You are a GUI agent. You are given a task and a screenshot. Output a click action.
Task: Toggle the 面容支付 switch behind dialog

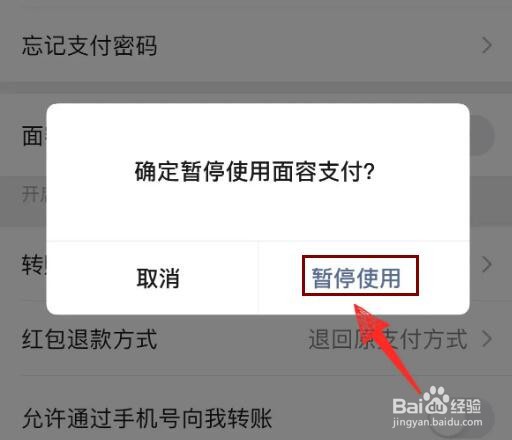(x=481, y=135)
